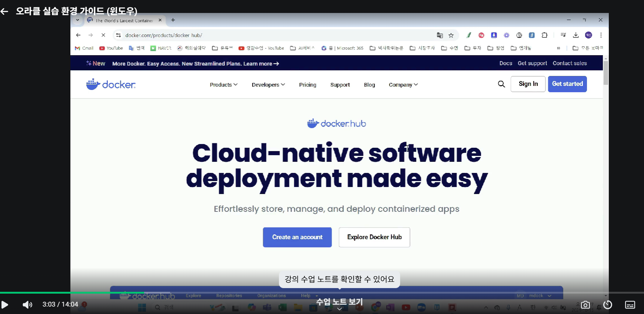Go back using the course title arrow

[x=4, y=11]
